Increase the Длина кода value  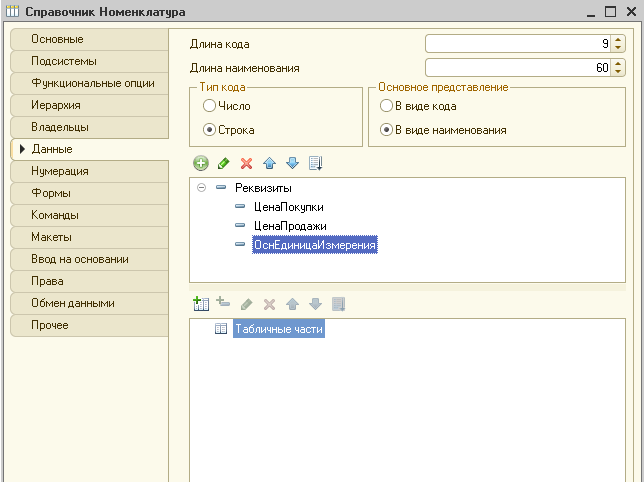(618, 39)
